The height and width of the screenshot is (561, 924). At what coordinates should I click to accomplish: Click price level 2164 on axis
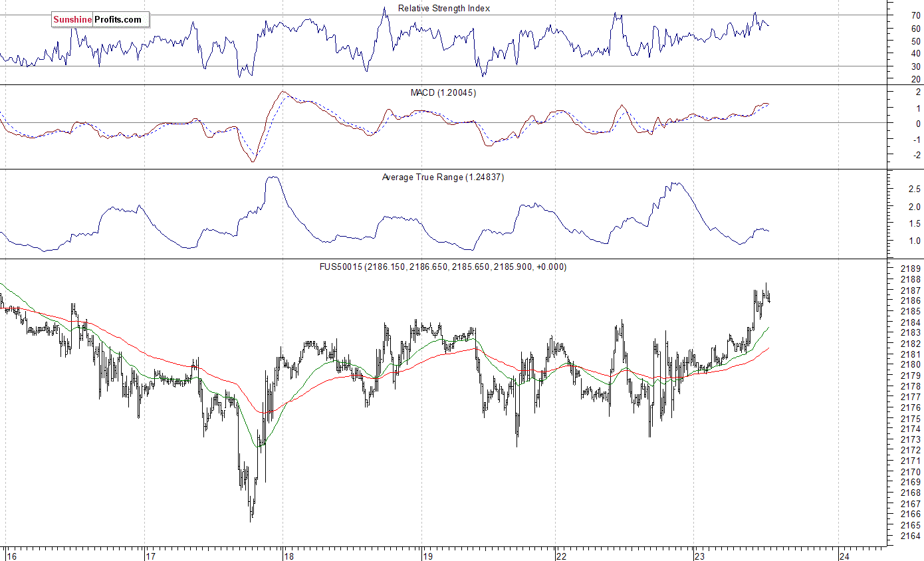(x=910, y=536)
